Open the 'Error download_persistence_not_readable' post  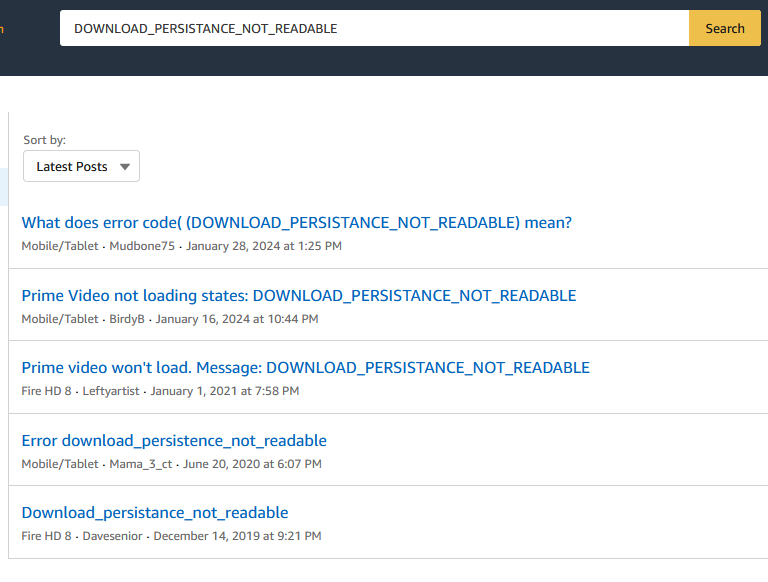[x=174, y=440]
